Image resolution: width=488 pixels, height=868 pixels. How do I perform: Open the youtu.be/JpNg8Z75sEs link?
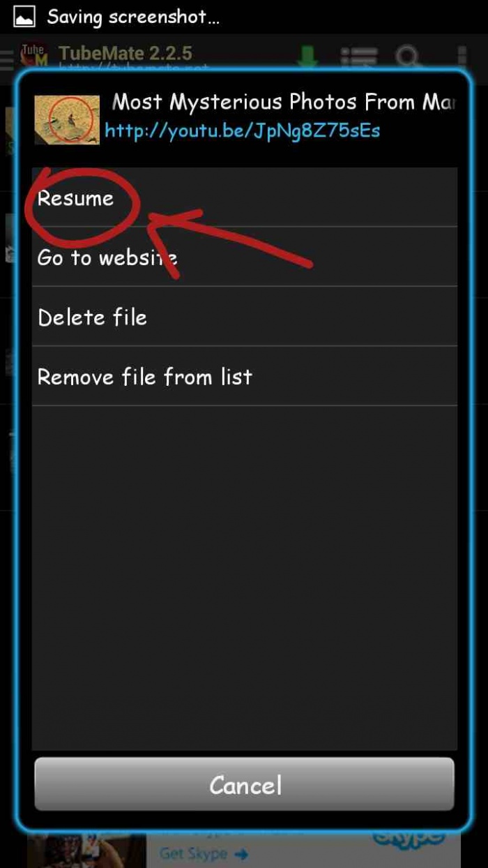click(242, 130)
